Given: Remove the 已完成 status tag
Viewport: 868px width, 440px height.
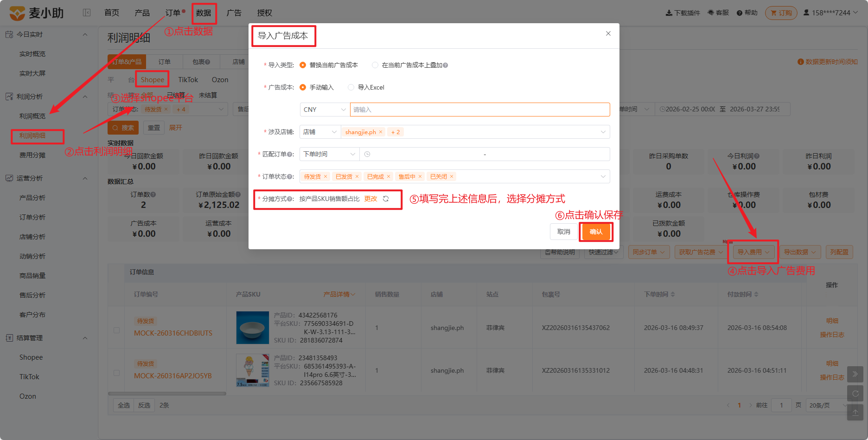Looking at the screenshot, I should 389,176.
